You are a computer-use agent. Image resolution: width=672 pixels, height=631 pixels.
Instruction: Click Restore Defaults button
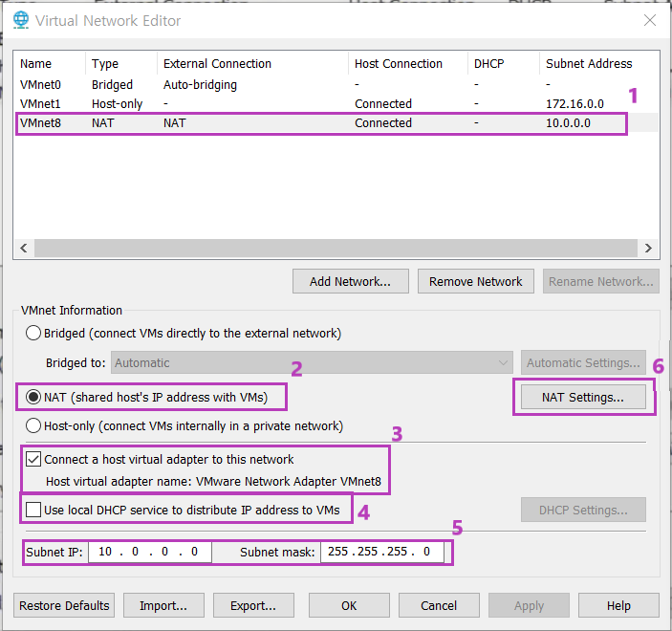coord(64,605)
